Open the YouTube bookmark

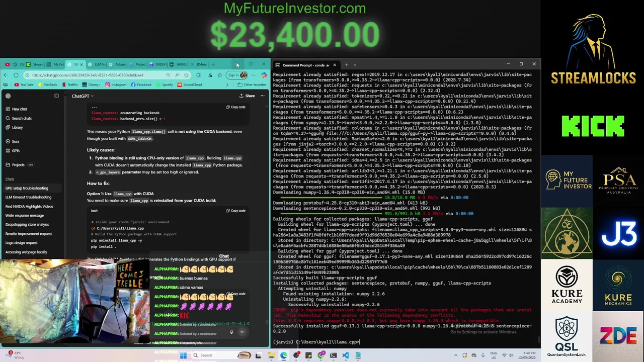24,84
